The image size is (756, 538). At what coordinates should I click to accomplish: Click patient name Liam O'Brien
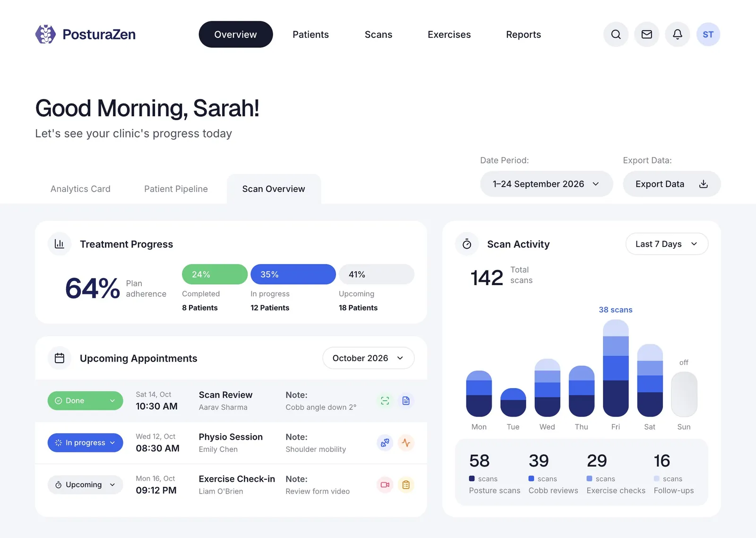(221, 491)
